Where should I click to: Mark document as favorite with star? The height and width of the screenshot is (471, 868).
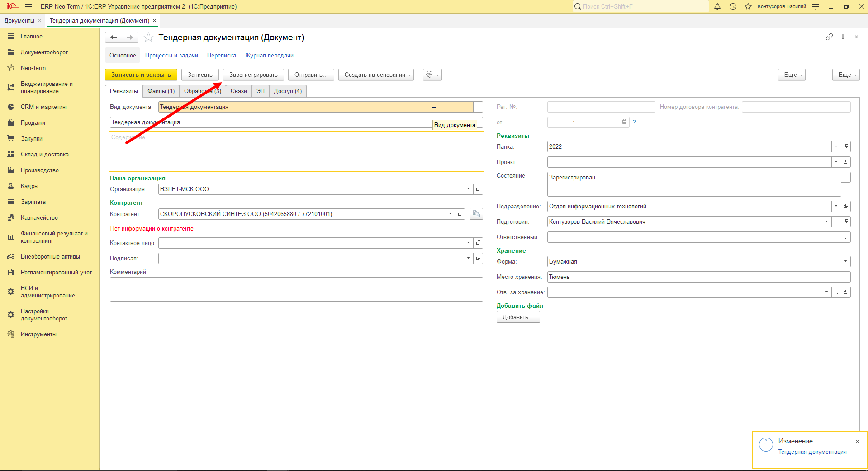(x=148, y=38)
